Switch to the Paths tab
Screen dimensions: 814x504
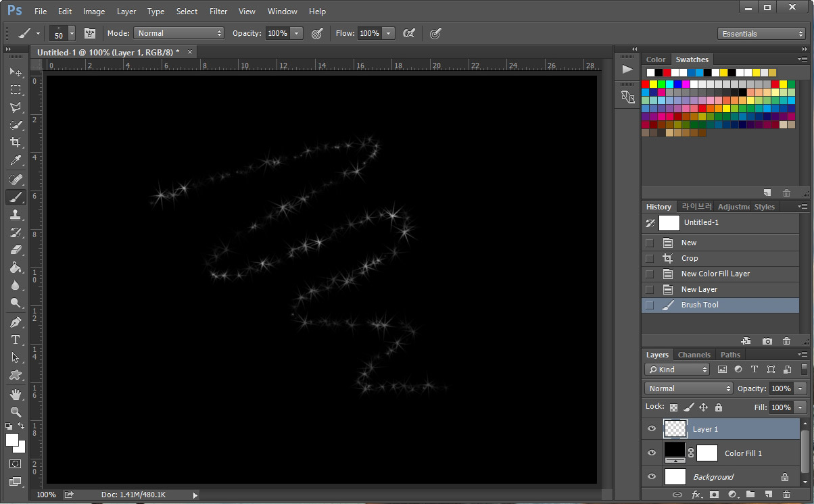pos(730,355)
